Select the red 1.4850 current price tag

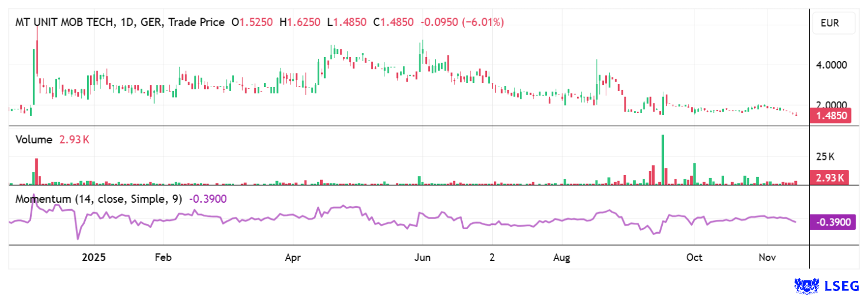coord(830,116)
